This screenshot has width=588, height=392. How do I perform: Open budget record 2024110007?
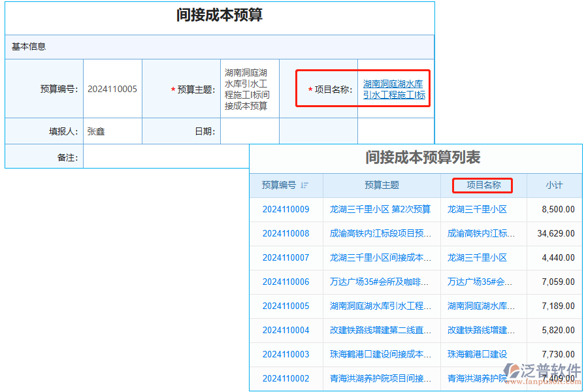point(286,257)
